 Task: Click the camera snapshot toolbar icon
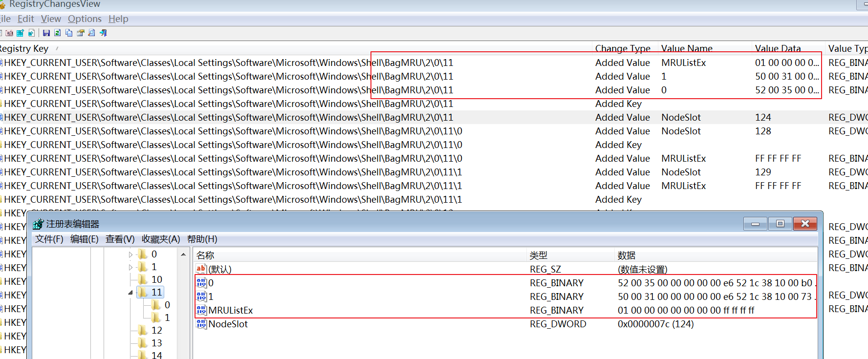click(x=9, y=33)
